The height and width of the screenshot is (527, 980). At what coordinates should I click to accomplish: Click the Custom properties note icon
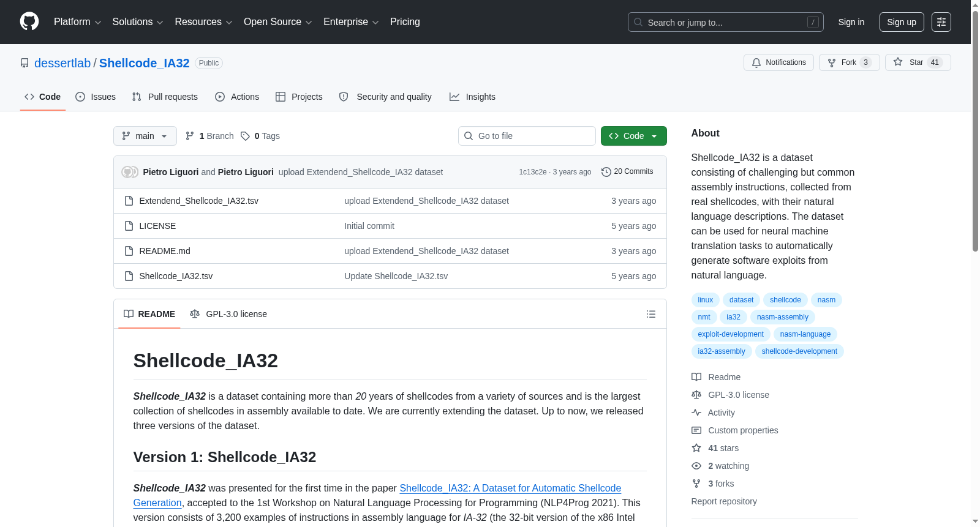(x=696, y=430)
